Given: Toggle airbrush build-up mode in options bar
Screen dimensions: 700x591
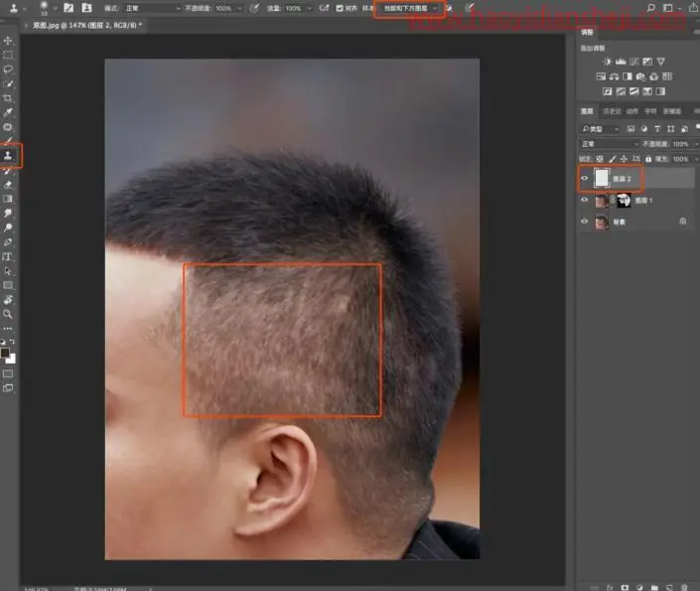Looking at the screenshot, I should click(x=324, y=8).
